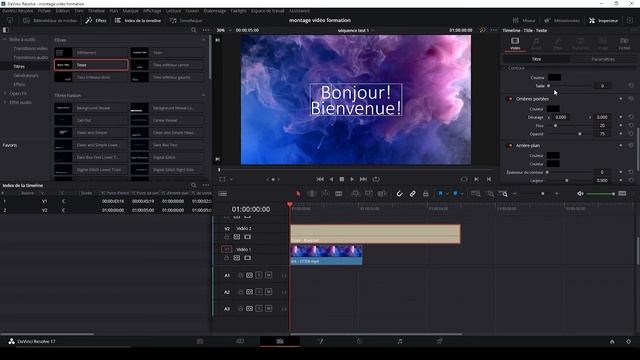This screenshot has height=360, width=640.
Task: Open inspector Audio tab
Action: coord(536,43)
